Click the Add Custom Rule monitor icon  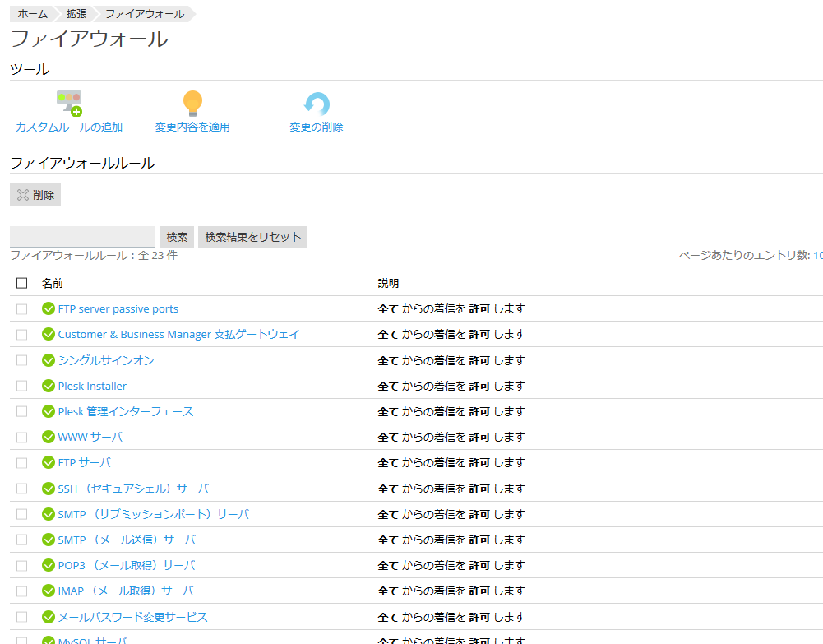point(69,104)
